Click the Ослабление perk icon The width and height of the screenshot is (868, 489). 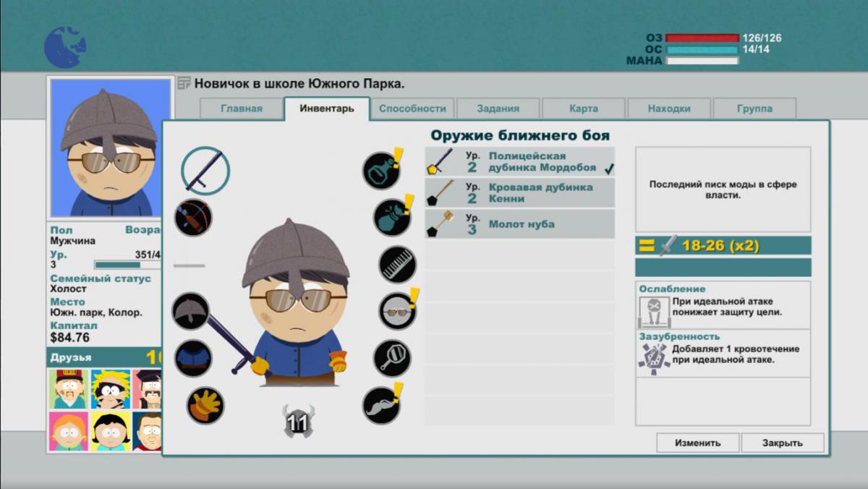[x=653, y=311]
